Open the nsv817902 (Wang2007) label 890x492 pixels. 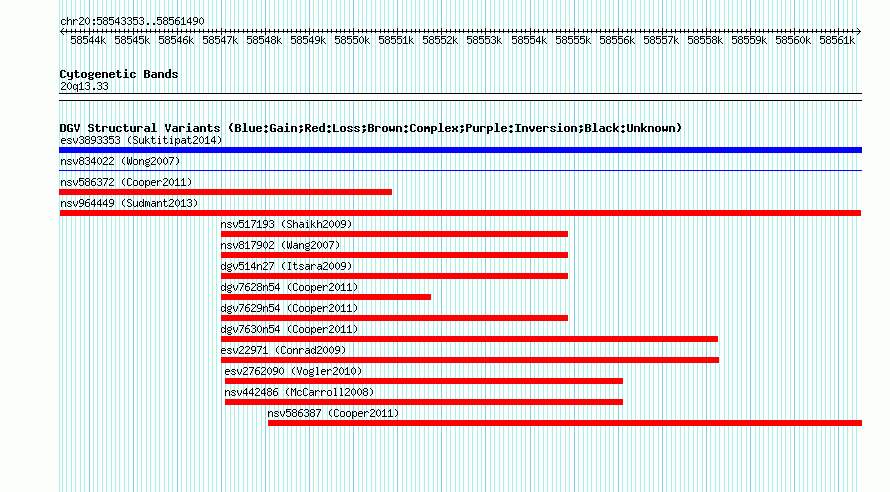pos(280,245)
